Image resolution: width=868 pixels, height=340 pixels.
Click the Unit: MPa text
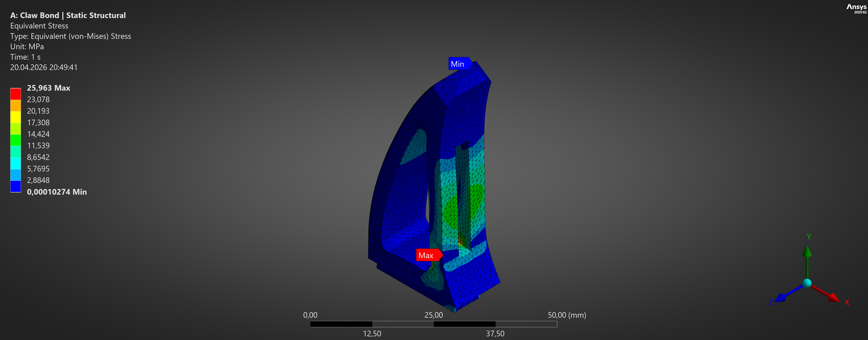pos(27,47)
